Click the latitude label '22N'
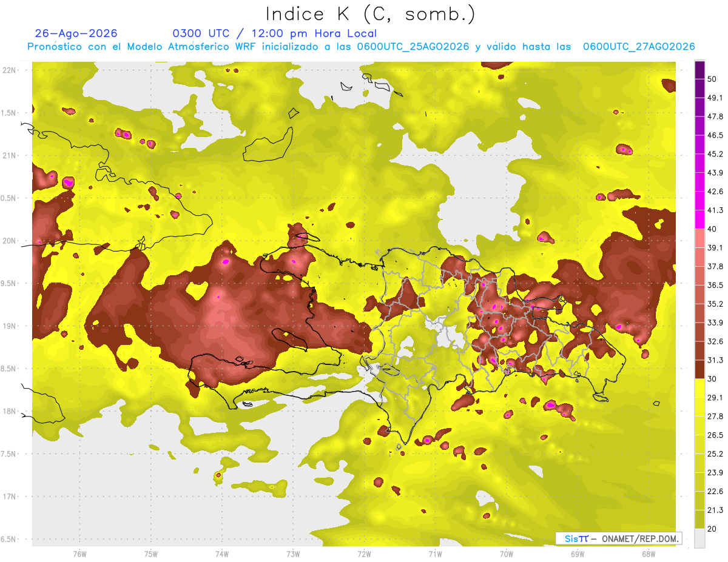The width and height of the screenshot is (728, 562). (10, 70)
